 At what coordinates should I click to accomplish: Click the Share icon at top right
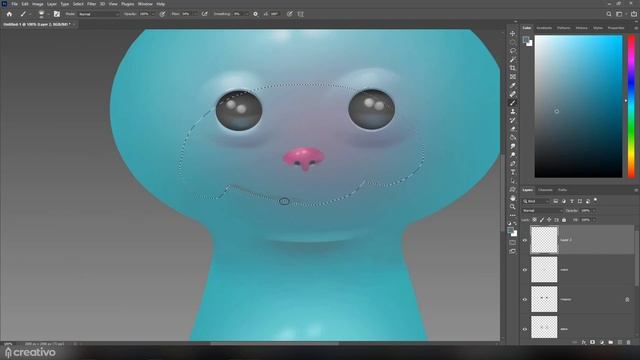coord(634,14)
